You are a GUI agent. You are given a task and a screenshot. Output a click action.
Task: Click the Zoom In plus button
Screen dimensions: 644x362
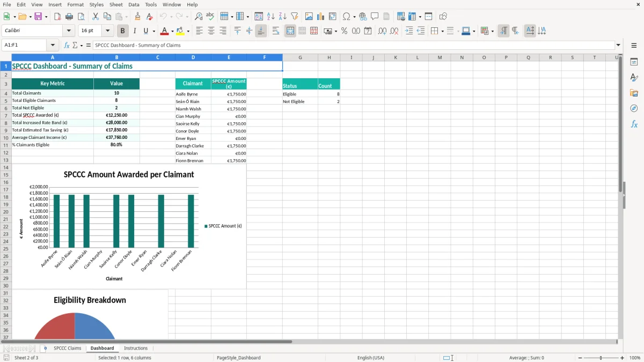623,358
